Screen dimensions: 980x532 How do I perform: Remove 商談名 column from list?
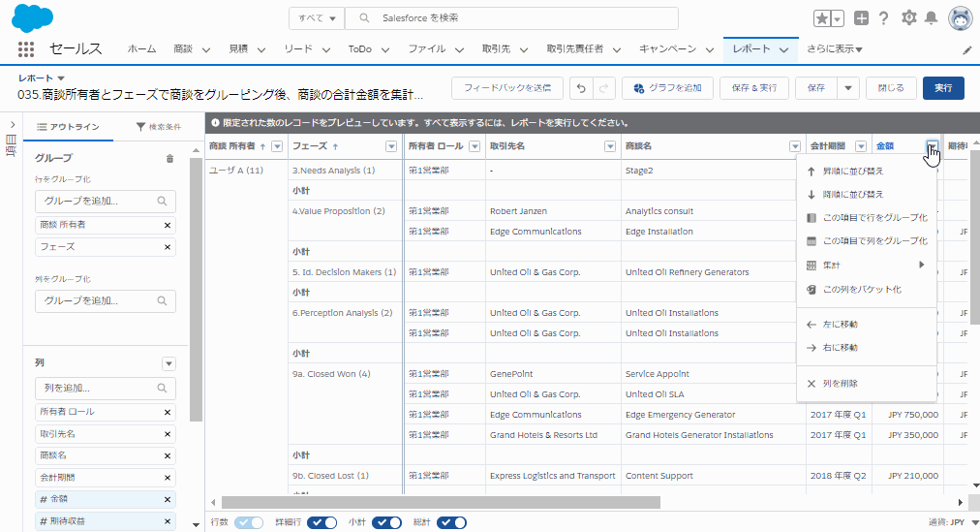(168, 455)
